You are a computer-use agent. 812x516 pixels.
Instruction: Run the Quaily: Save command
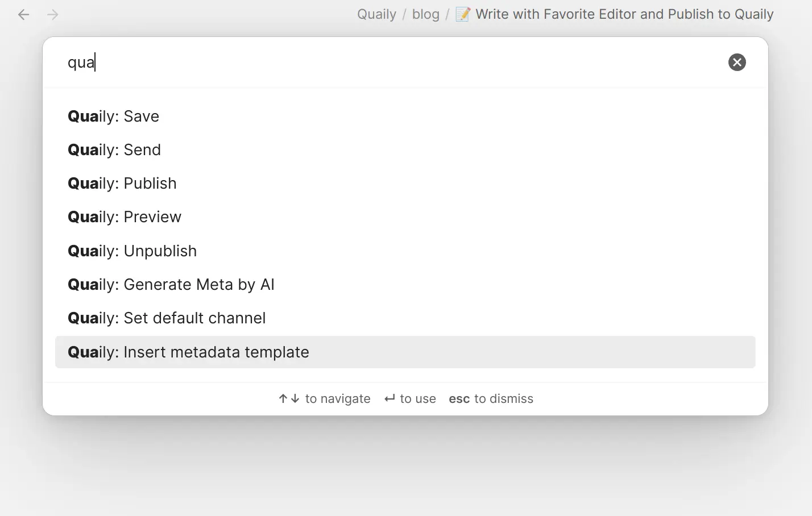tap(113, 116)
